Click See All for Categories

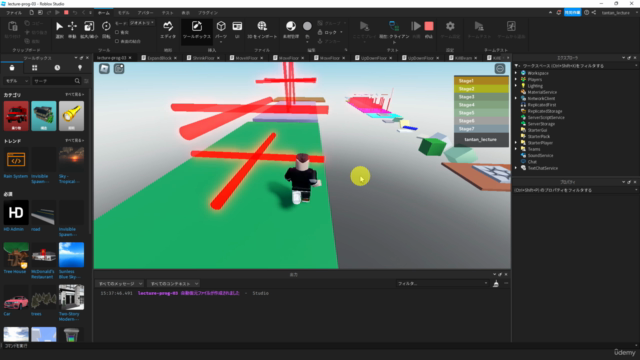click(75, 94)
